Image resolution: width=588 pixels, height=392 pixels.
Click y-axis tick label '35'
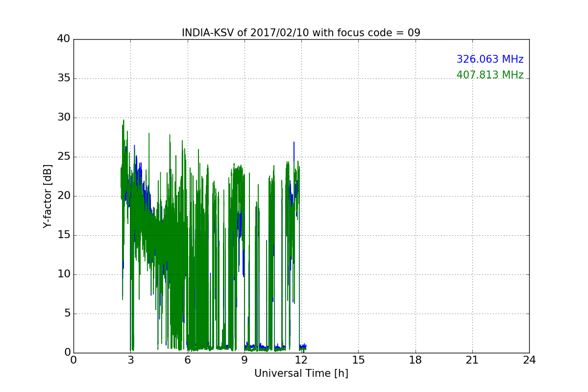[x=64, y=78]
